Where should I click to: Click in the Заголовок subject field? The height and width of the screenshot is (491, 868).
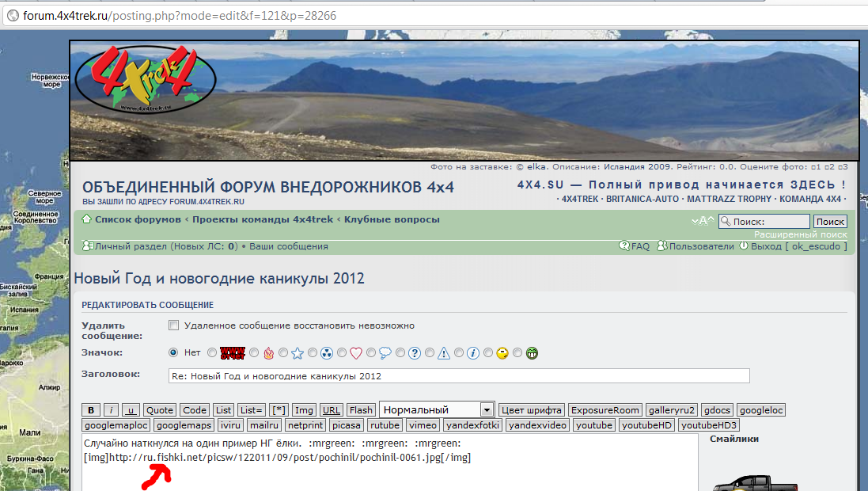pyautogui.click(x=459, y=375)
